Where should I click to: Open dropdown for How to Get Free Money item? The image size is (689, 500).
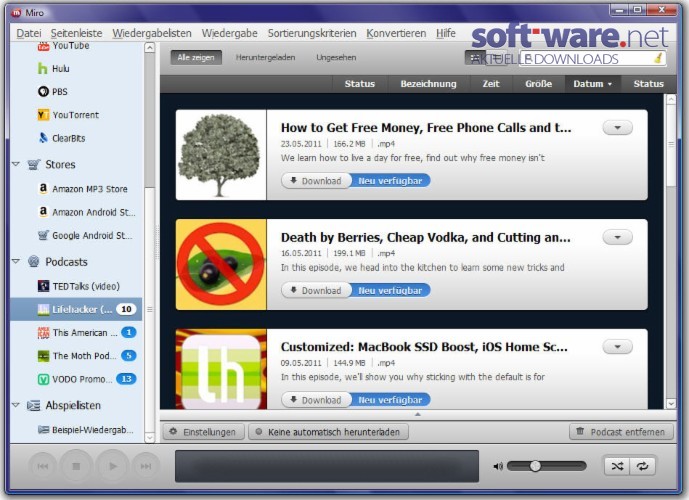pos(617,128)
